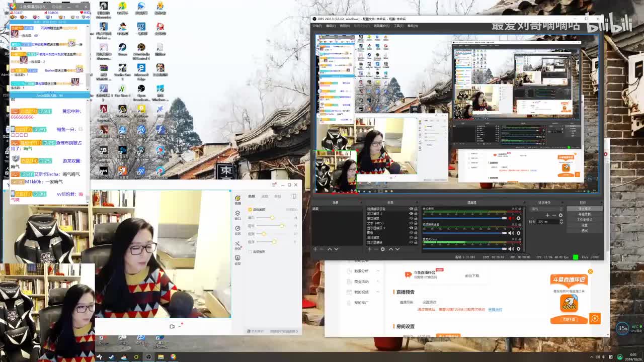The image size is (644, 362).
Task: Click 前往下载 on the Douyu page
Action: [472, 276]
